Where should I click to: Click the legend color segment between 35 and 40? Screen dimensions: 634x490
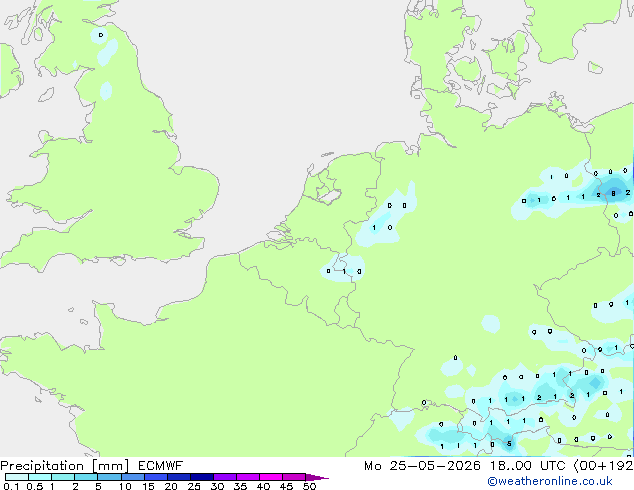(x=248, y=477)
